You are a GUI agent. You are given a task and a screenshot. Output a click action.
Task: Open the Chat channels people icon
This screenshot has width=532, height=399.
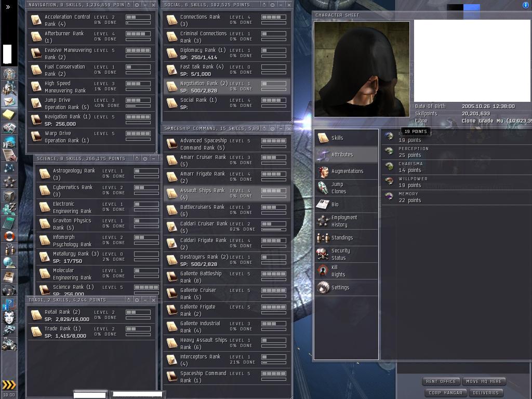(x=9, y=249)
